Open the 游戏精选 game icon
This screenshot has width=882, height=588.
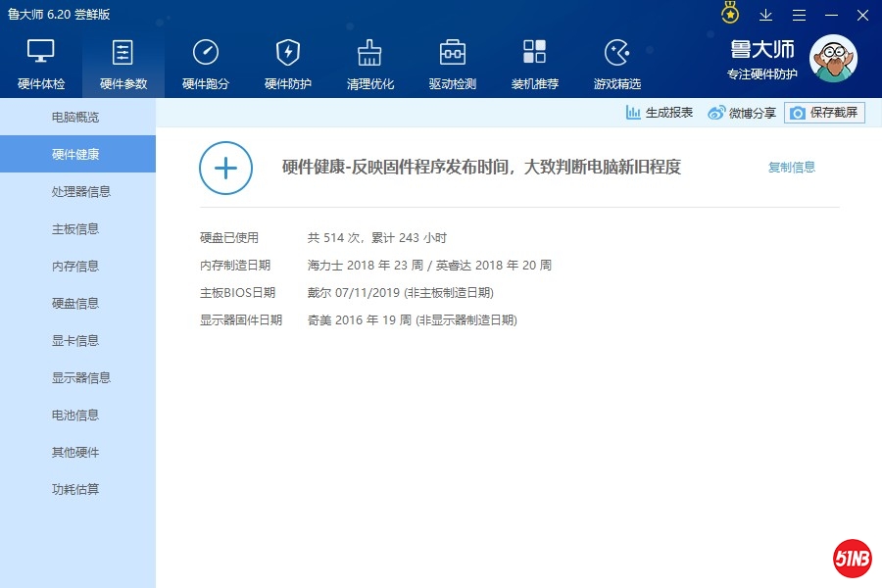pos(617,52)
